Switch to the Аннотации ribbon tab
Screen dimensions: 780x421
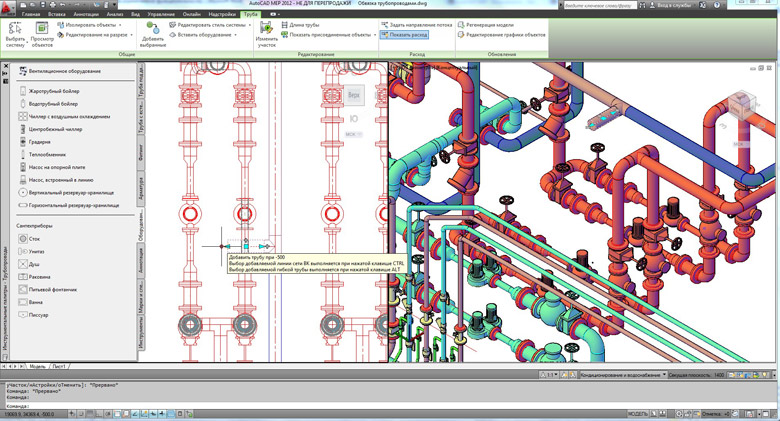point(86,14)
